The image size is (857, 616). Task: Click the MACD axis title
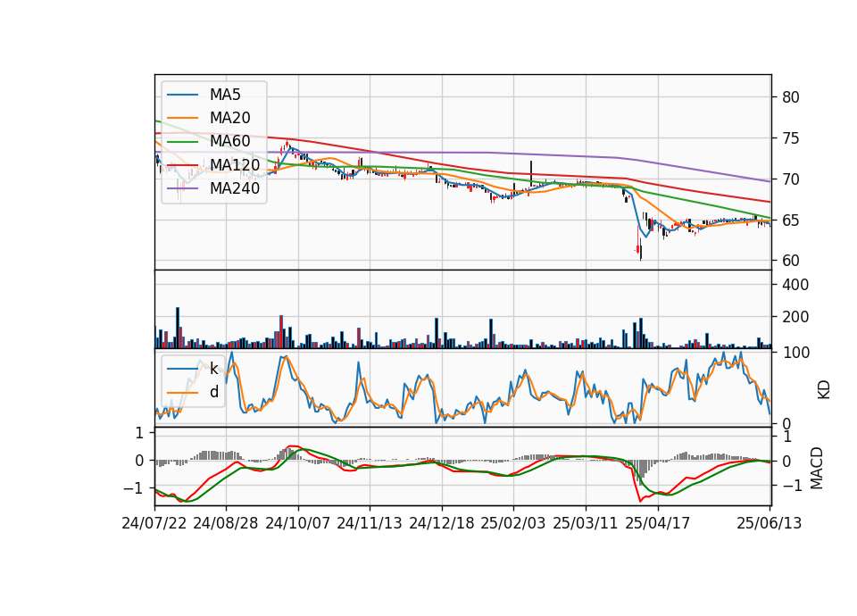[817, 468]
